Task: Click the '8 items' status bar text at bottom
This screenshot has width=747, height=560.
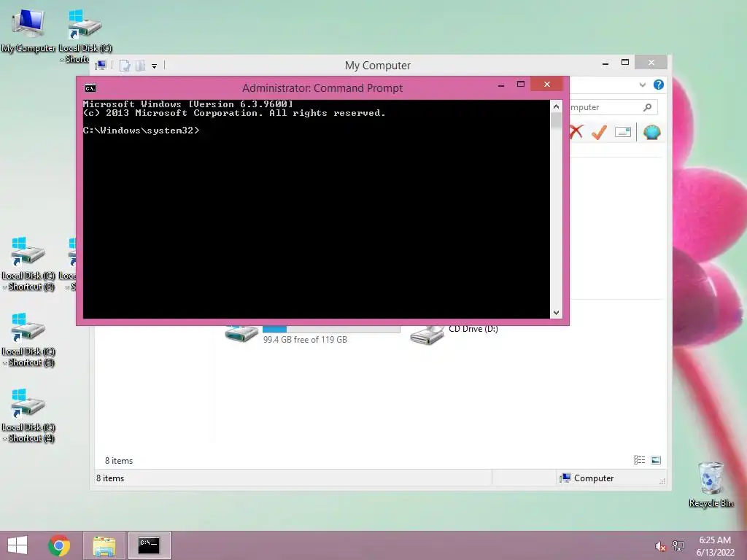Action: (110, 478)
